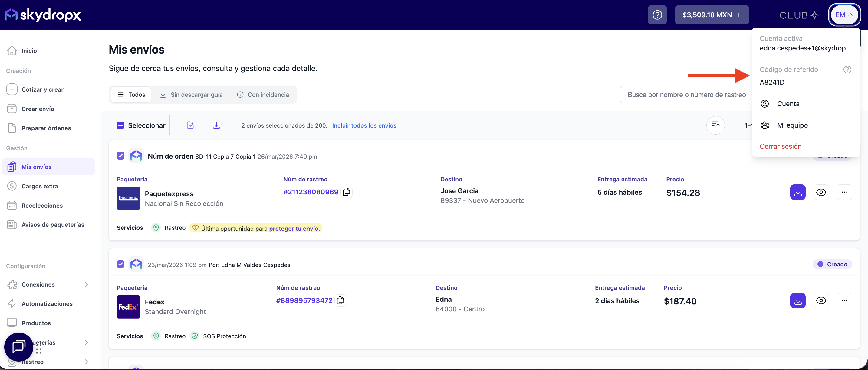Click the export file icon beside Seleccionar
This screenshot has width=868, height=370.
point(190,125)
